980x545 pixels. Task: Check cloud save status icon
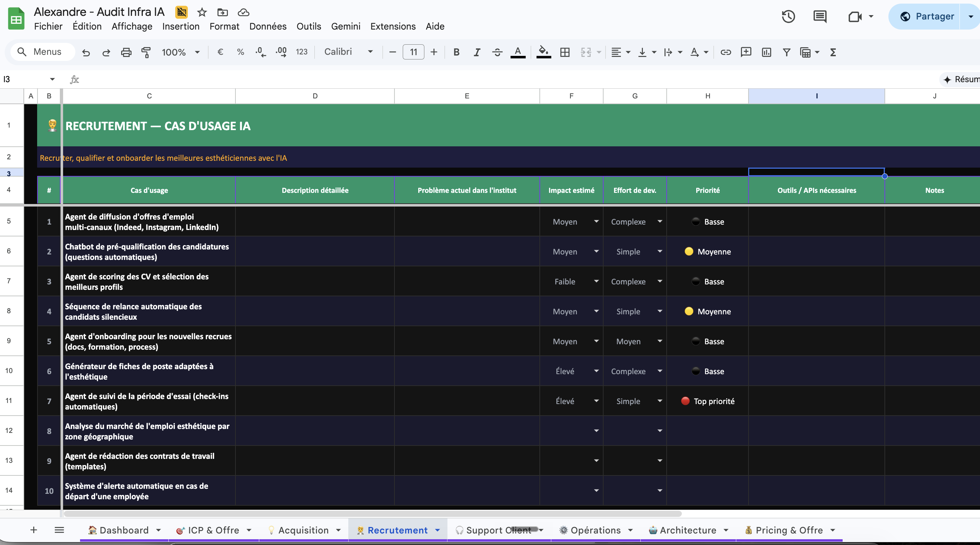tap(243, 13)
